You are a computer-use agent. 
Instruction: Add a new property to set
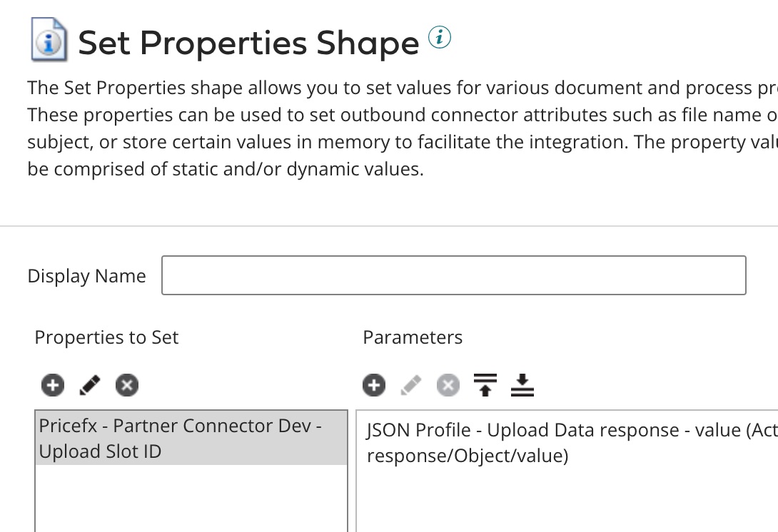point(52,386)
